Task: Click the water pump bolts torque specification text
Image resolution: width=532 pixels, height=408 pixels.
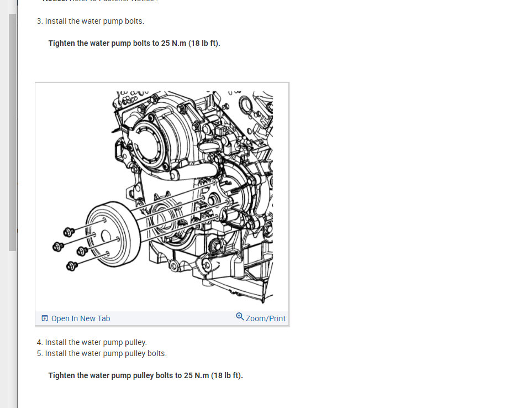Action: click(x=134, y=43)
